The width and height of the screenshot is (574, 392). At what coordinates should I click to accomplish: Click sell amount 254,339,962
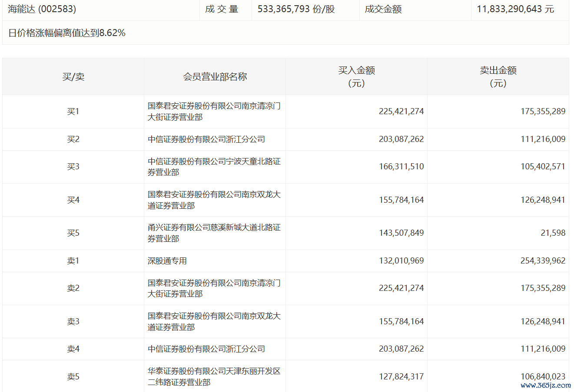coord(543,261)
